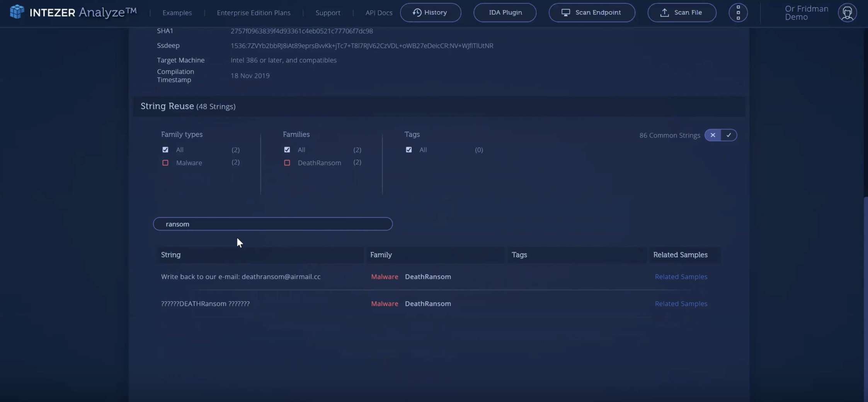Click the Scan File upload icon
The width and height of the screenshot is (868, 402).
click(x=665, y=12)
